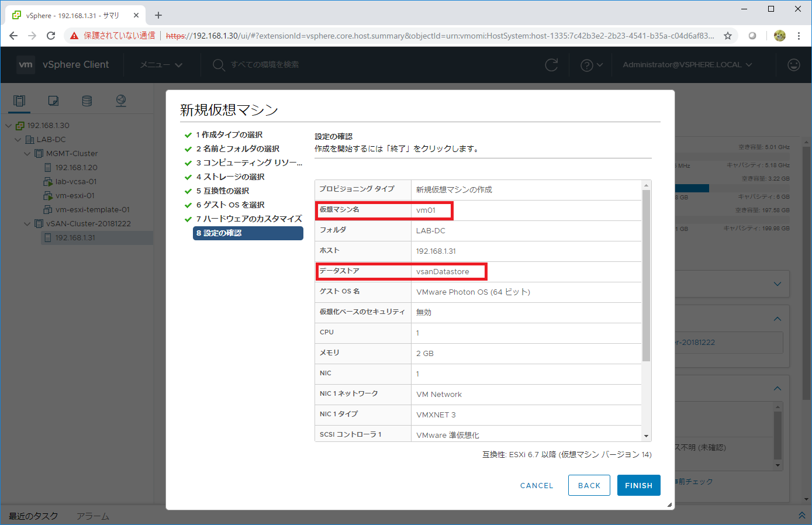Bookmark this page with star icon
Viewport: 812px width, 525px height.
click(x=728, y=36)
